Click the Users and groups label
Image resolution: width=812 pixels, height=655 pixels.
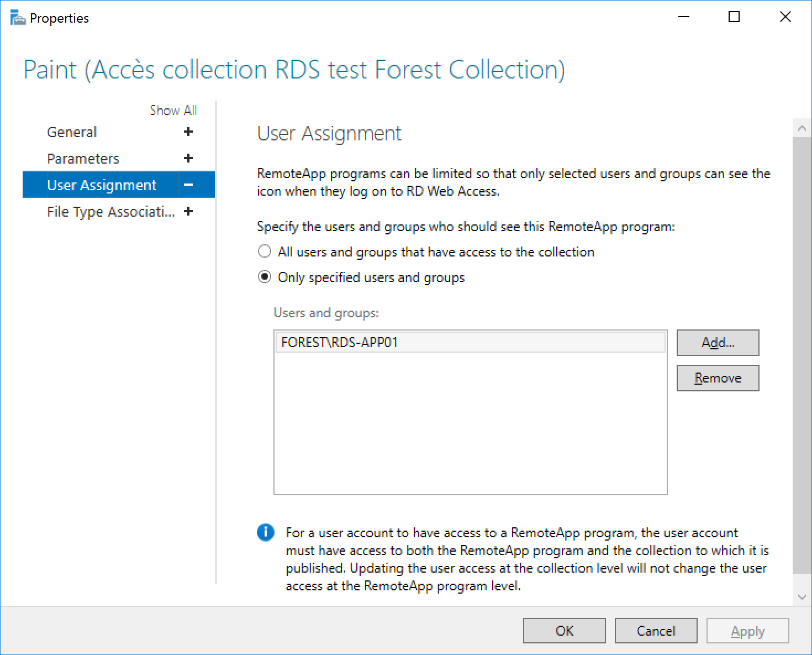(x=326, y=313)
